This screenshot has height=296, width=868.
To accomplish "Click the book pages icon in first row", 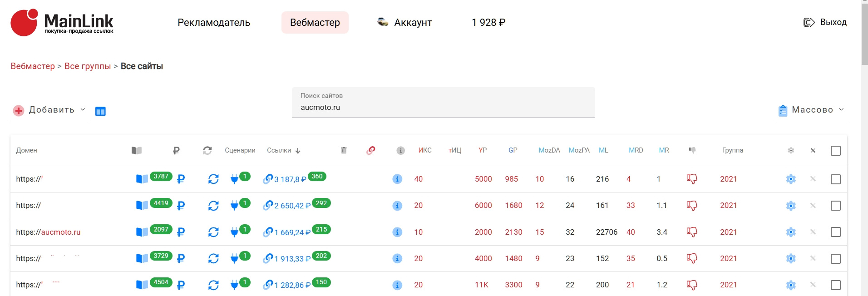I will click(142, 179).
